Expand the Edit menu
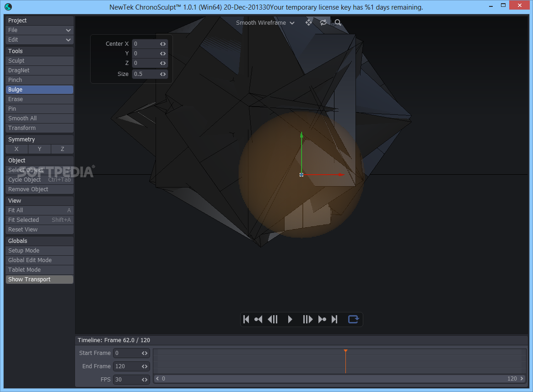Image resolution: width=533 pixels, height=392 pixels. coord(39,40)
